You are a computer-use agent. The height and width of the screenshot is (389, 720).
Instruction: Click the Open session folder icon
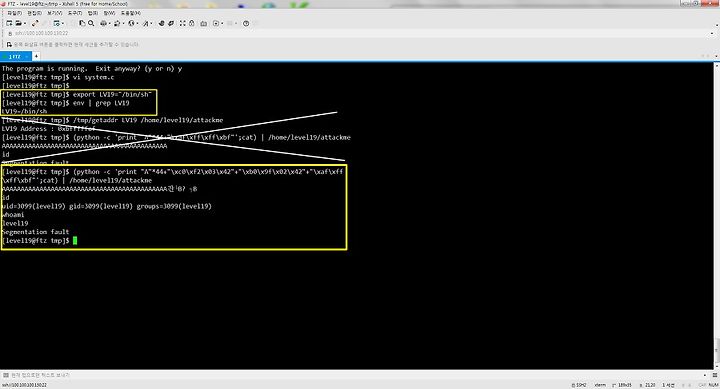click(18, 23)
